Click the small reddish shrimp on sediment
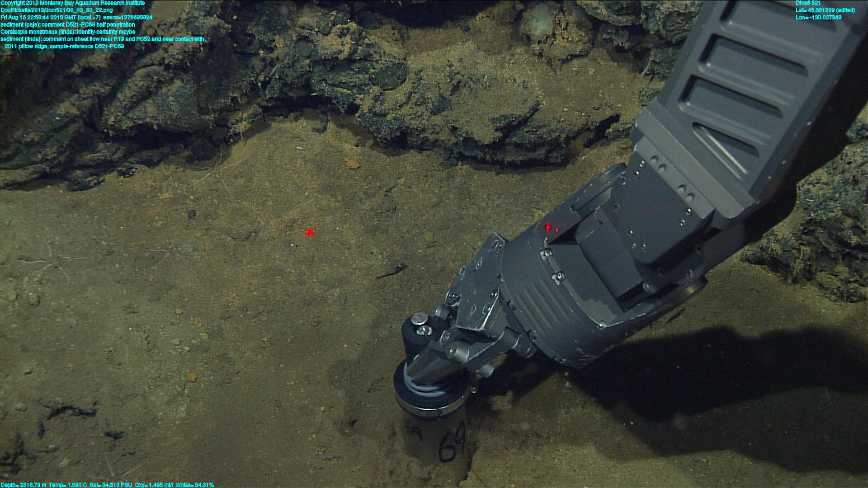The width and height of the screenshot is (868, 488). point(391,272)
